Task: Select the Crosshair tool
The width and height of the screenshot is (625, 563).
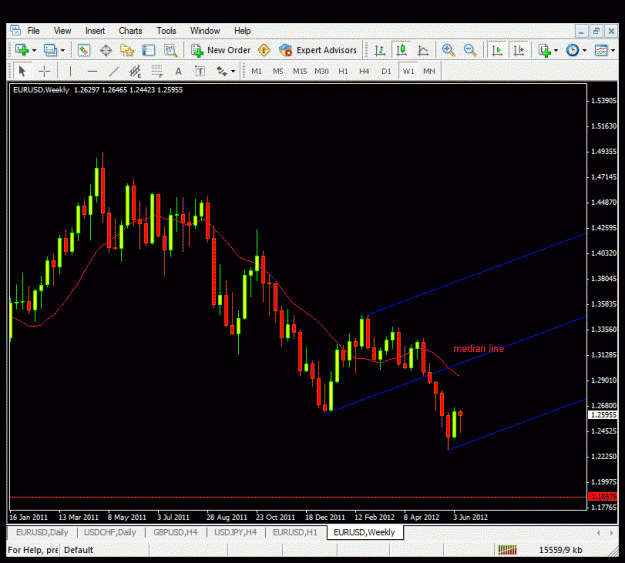Action: 44,71
